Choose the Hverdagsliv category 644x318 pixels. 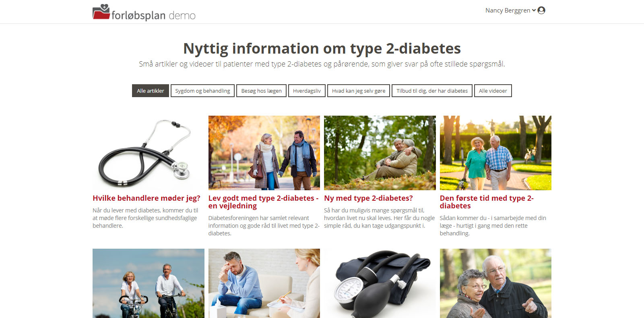click(x=307, y=91)
